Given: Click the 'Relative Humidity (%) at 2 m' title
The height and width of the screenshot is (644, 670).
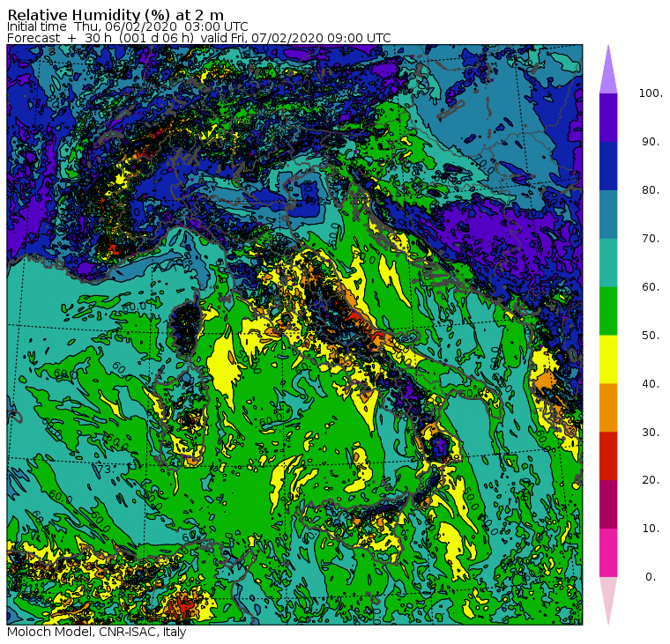Looking at the screenshot, I should (x=115, y=14).
